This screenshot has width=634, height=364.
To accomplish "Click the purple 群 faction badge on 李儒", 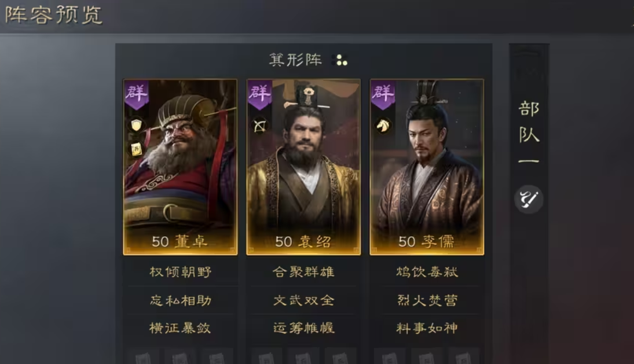I will [383, 94].
